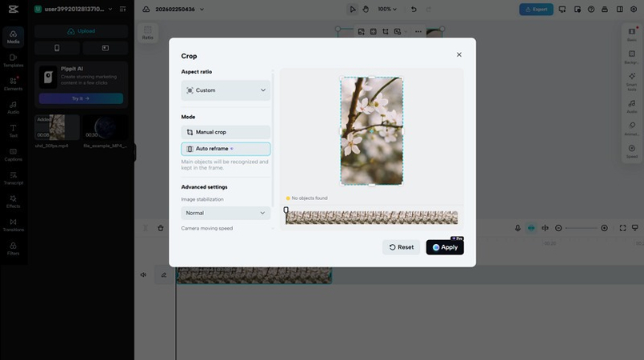
Task: Click the flower image in crop preview
Action: pyautogui.click(x=372, y=131)
